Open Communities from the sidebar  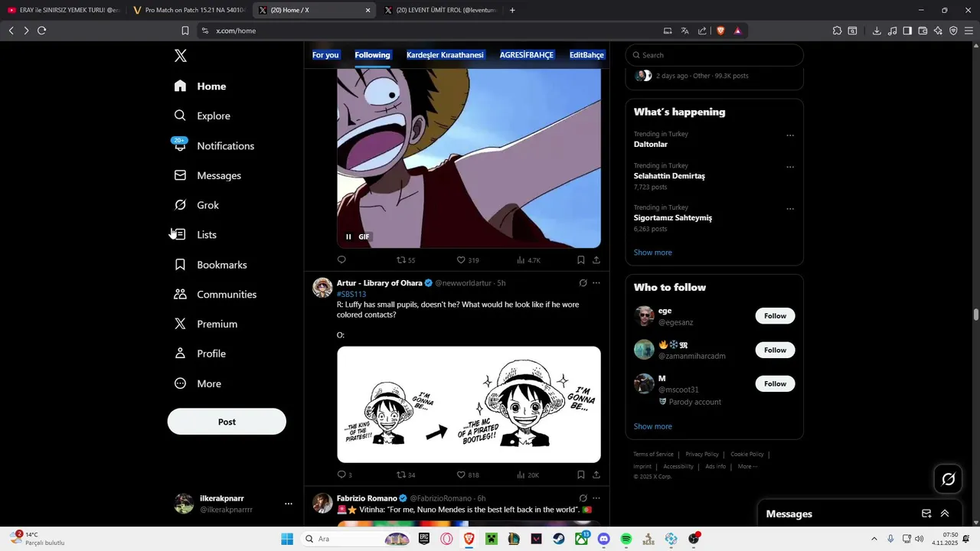tap(215, 295)
